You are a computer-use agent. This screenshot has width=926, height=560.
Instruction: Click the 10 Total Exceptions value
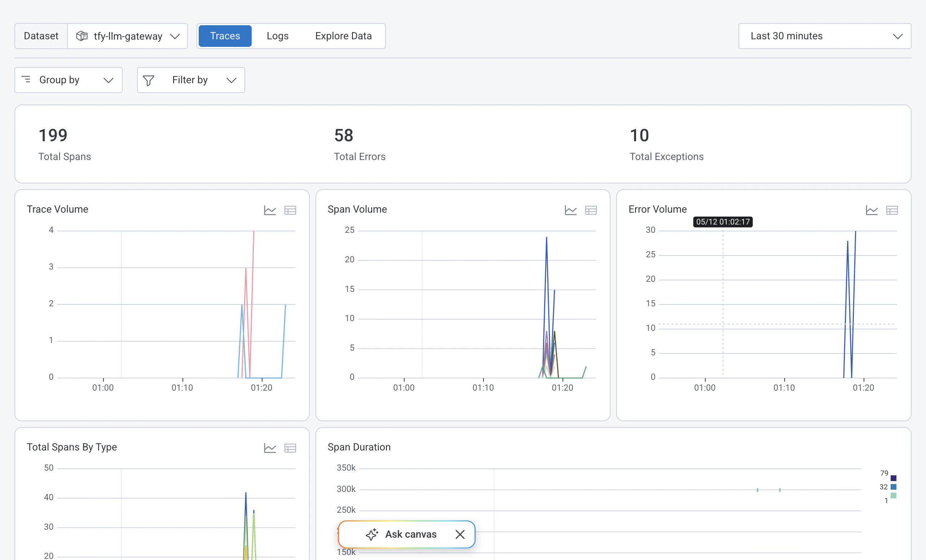pyautogui.click(x=639, y=135)
